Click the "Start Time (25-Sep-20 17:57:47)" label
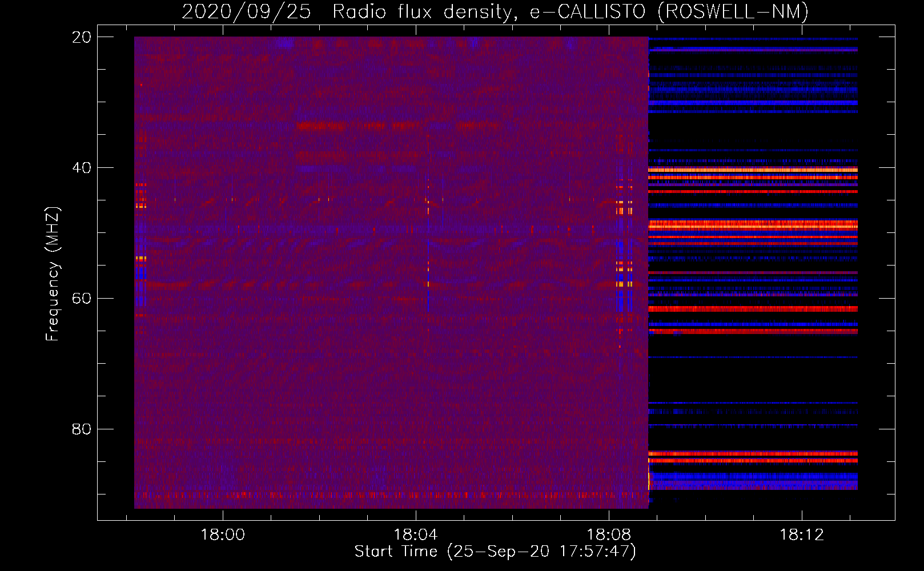 [495, 552]
